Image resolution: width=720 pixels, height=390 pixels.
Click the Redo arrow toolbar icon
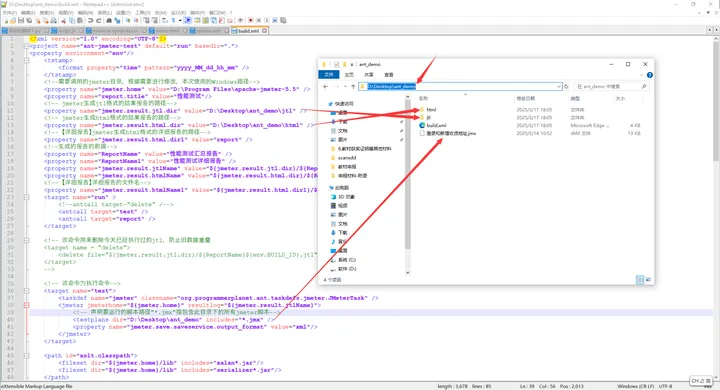tap(99, 21)
